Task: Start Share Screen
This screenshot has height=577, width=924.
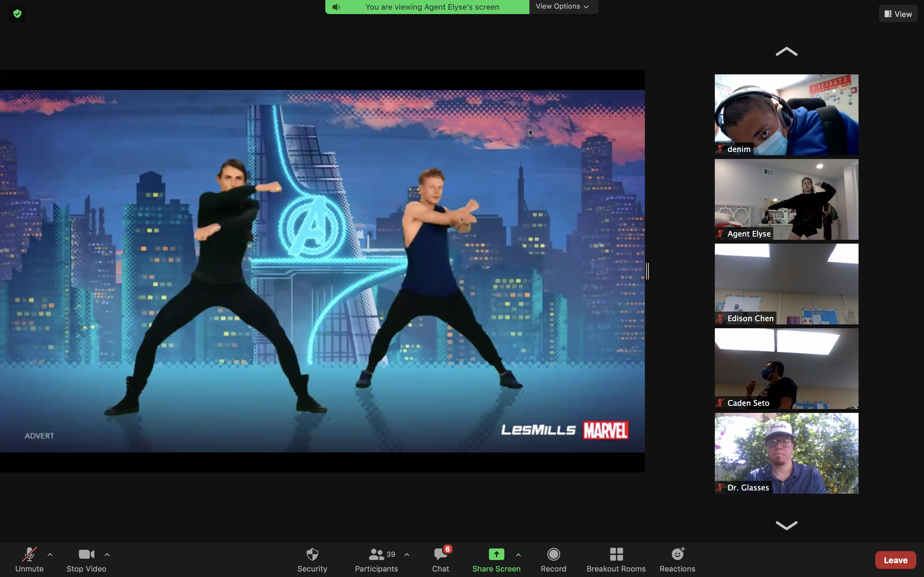Action: tap(496, 560)
